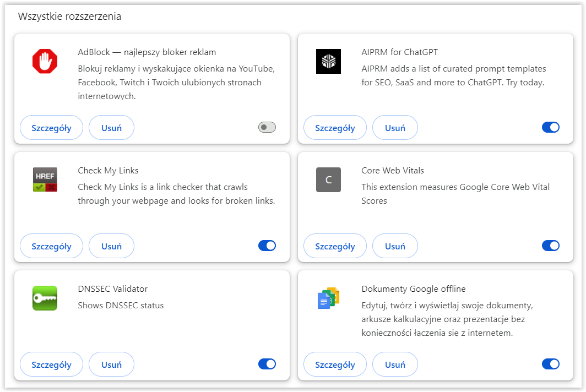Click the title 'Check My Links'
586x392 pixels.
coord(108,171)
